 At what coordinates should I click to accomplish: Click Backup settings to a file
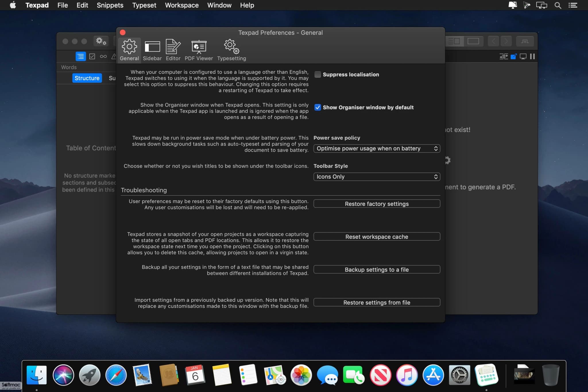(x=377, y=269)
